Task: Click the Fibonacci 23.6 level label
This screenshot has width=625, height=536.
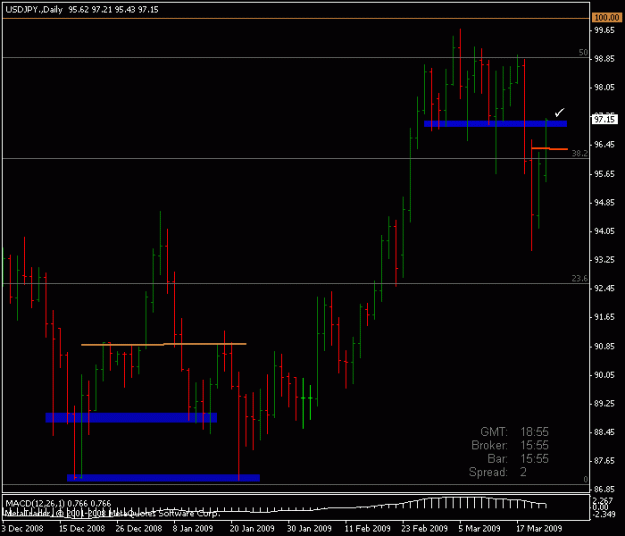Action: point(580,279)
